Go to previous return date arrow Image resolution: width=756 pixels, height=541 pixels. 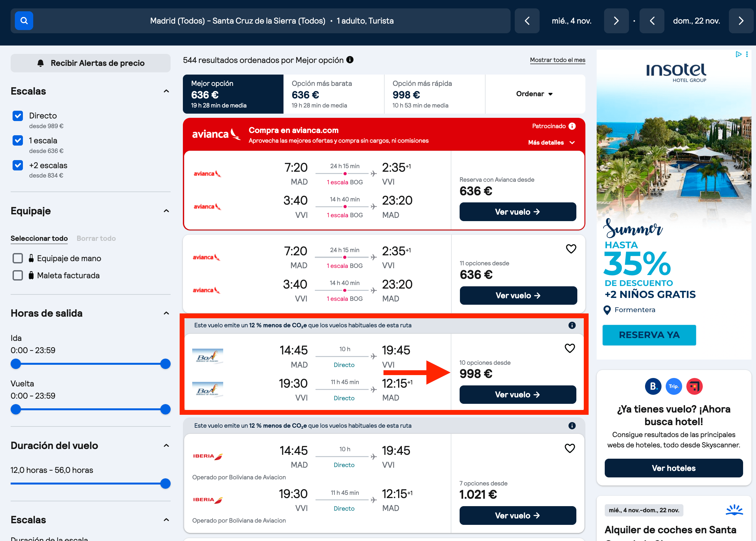point(652,21)
